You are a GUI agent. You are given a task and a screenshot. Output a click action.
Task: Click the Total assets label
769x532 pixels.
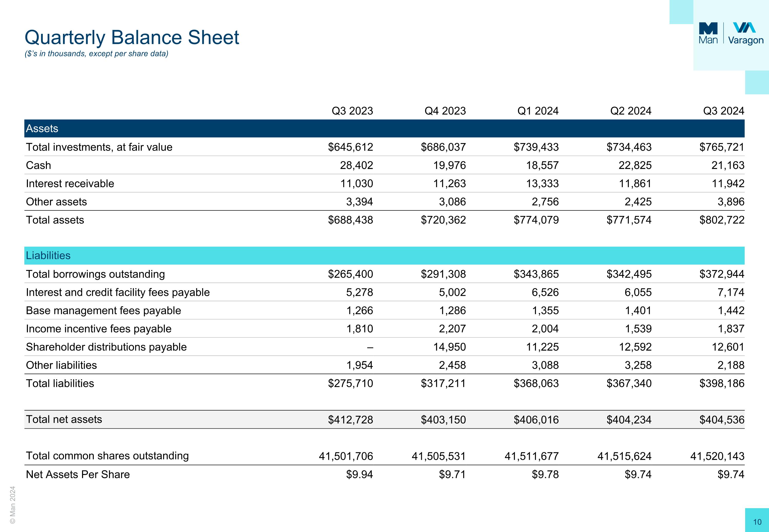click(x=55, y=220)
